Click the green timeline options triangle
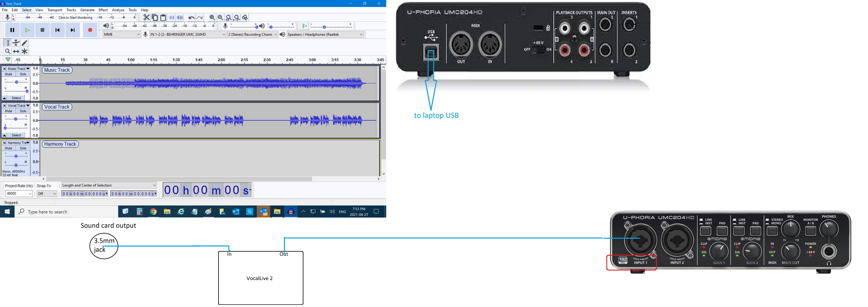This screenshot has height=307, width=868. pos(8,60)
